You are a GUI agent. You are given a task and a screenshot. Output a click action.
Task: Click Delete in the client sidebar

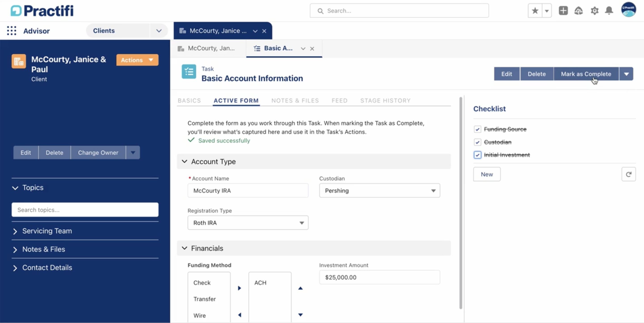coord(55,153)
